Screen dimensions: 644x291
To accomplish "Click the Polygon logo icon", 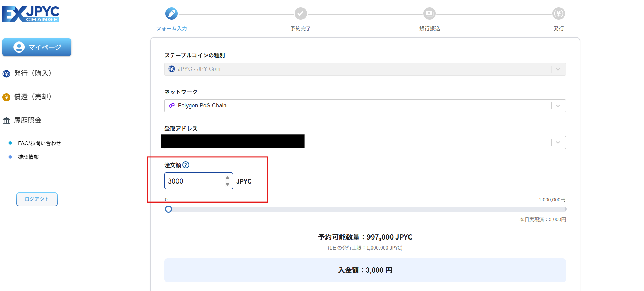I will [x=172, y=105].
